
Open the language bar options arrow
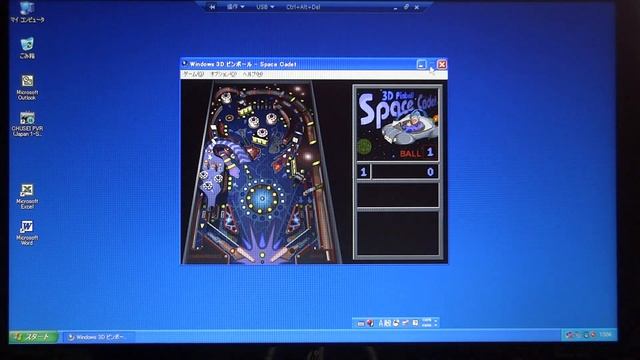(436, 325)
